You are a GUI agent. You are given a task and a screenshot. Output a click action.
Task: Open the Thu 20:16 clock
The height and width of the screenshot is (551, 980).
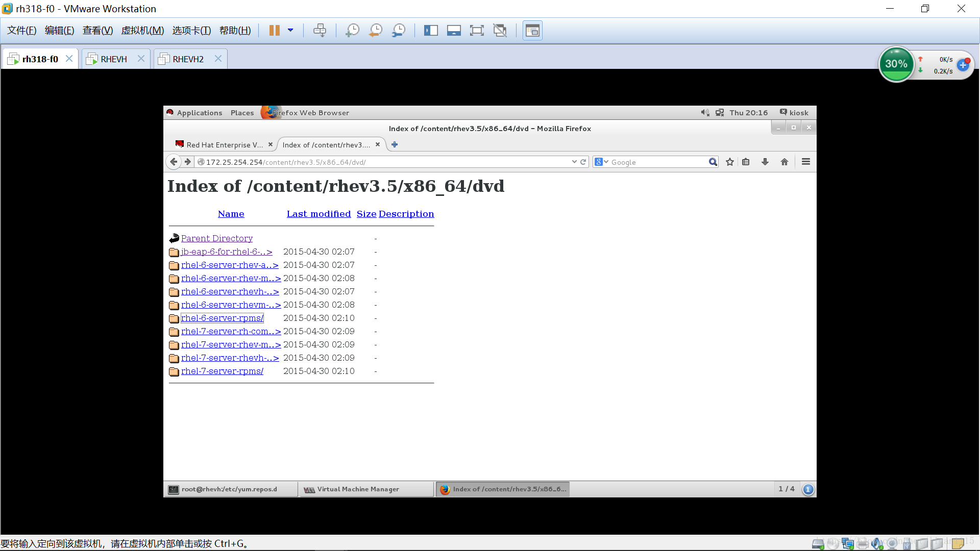coord(748,113)
